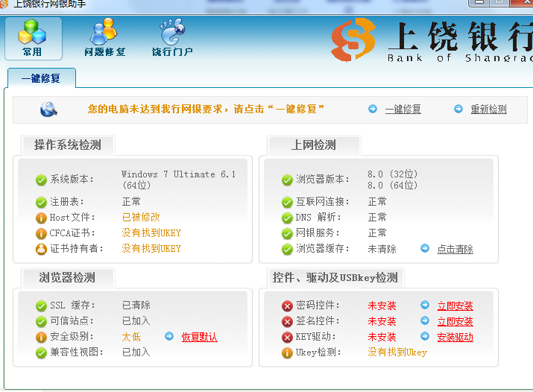The image size is (533, 392).
Task: Click 立即安装 for 密码控件
Action: pos(455,306)
